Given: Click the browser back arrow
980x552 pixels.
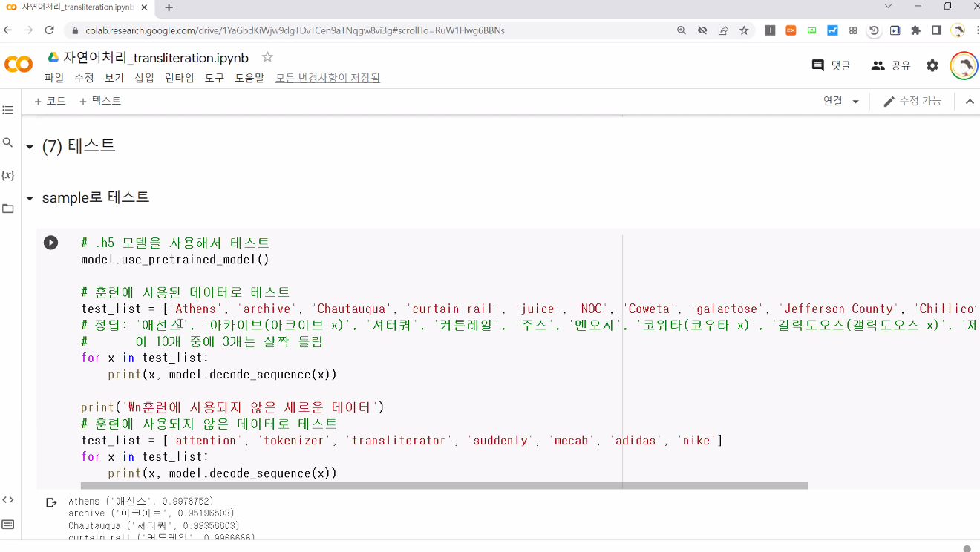Looking at the screenshot, I should click(8, 30).
